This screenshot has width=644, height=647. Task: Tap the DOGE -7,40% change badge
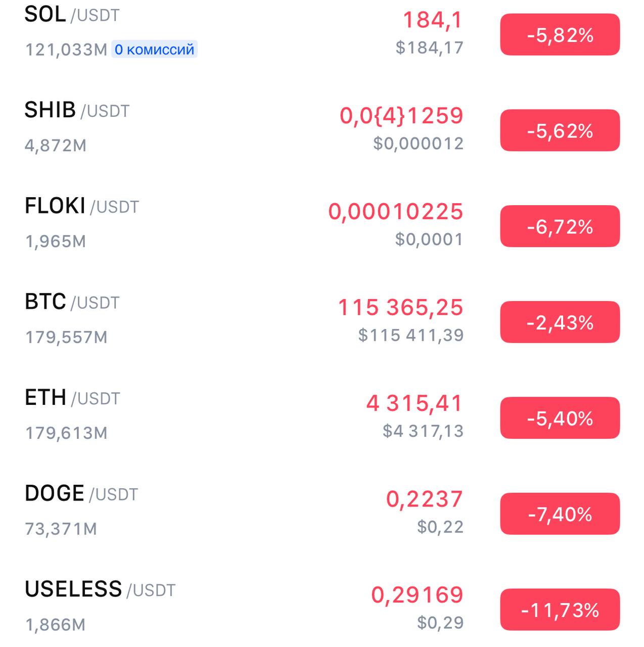tap(560, 514)
